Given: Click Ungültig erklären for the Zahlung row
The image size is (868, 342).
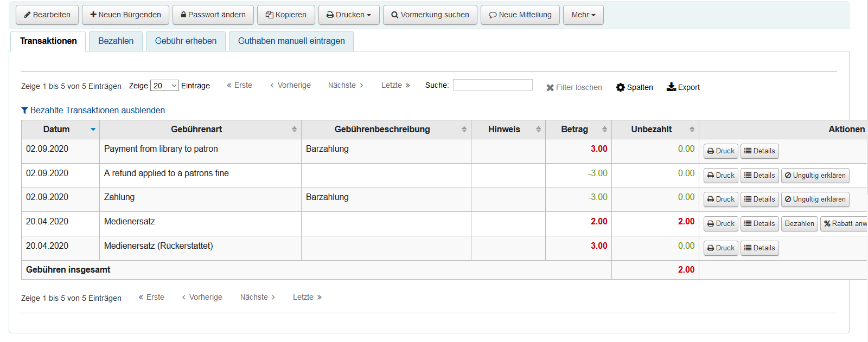Looking at the screenshot, I should point(815,199).
